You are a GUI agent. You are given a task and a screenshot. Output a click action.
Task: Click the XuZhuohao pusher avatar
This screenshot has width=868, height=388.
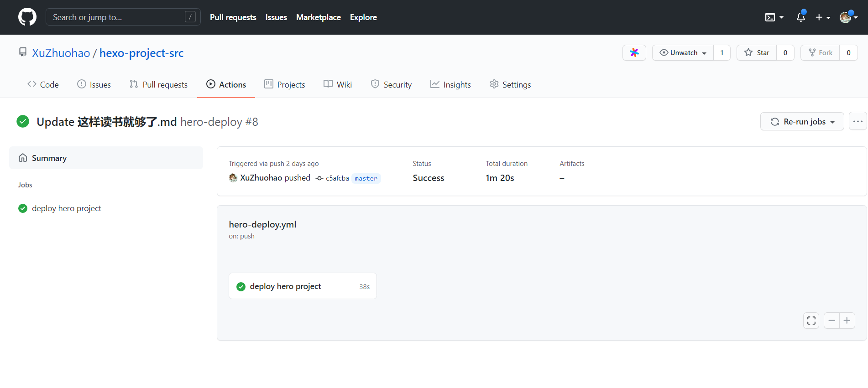point(233,178)
